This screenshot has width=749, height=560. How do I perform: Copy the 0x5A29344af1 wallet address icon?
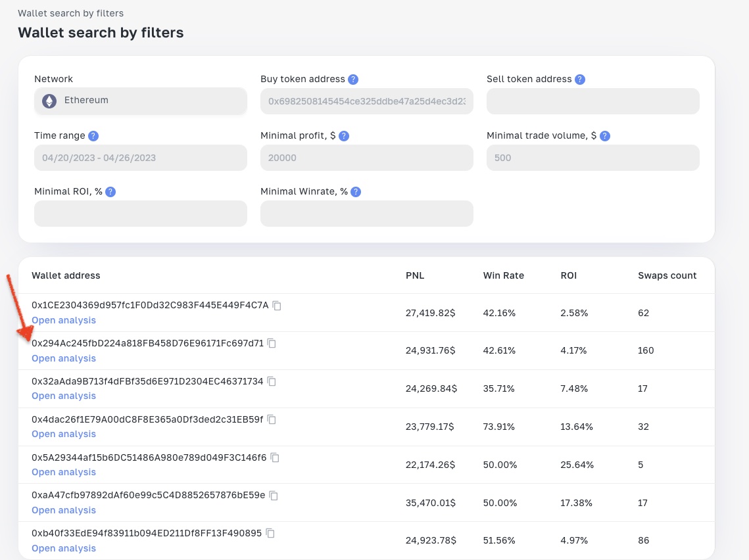pos(275,457)
